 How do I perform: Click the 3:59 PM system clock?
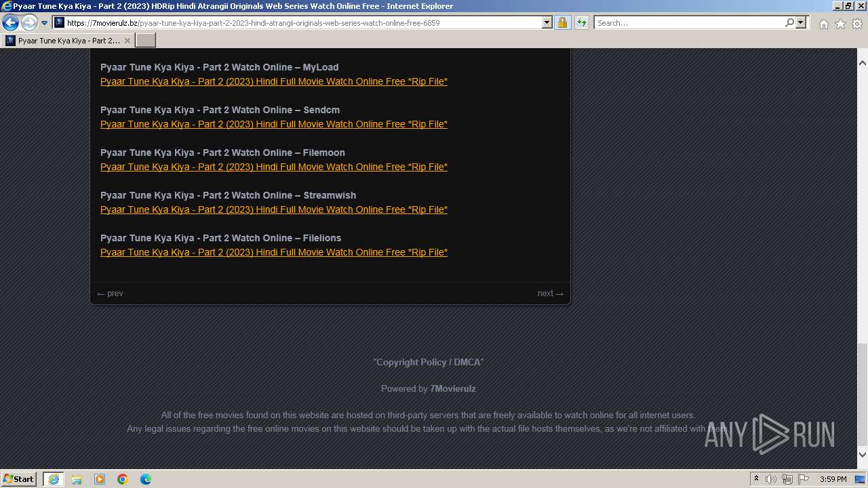[x=833, y=479]
